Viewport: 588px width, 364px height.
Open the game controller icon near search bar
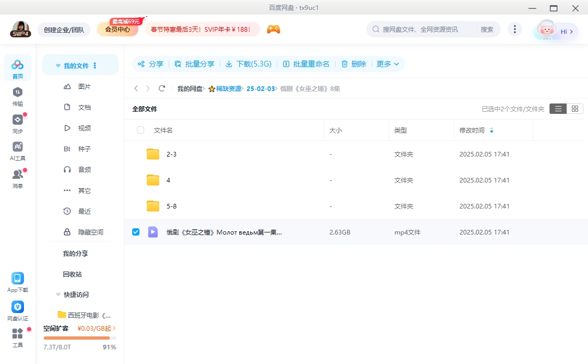pos(274,29)
